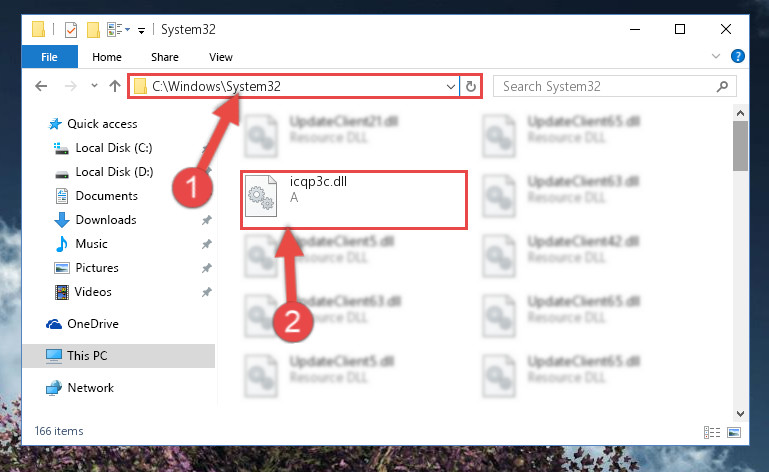The width and height of the screenshot is (769, 472).
Task: Click the search magnifier icon
Action: coord(722,87)
